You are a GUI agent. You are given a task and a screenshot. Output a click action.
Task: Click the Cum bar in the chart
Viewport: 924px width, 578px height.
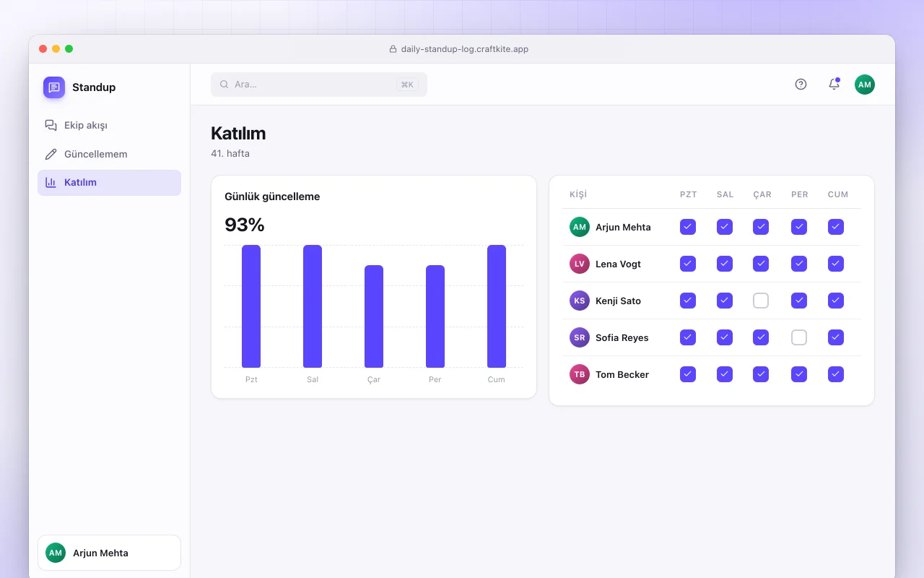pyautogui.click(x=497, y=306)
